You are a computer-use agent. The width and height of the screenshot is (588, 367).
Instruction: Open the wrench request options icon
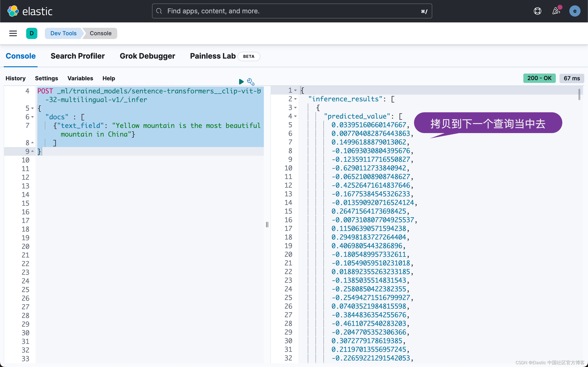[251, 82]
